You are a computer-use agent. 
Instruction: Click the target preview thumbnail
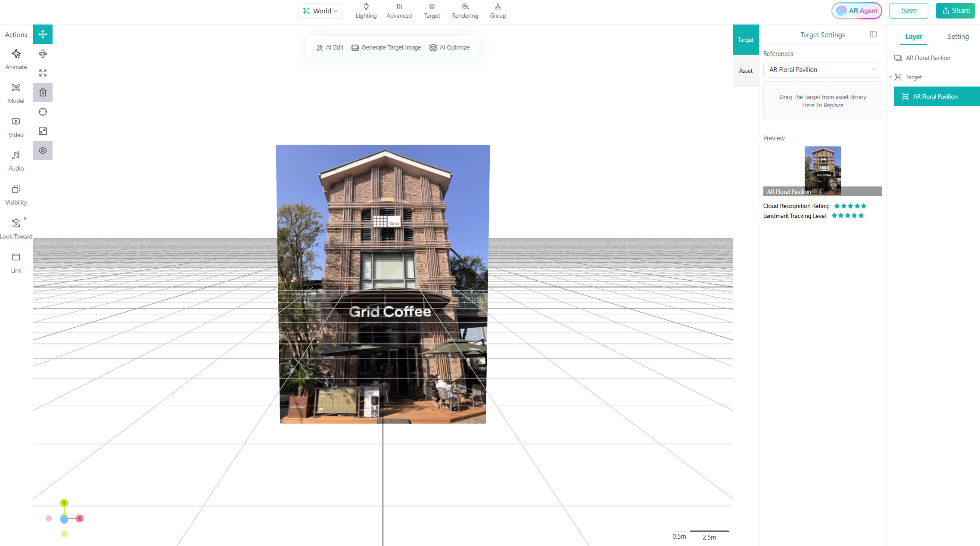[822, 171]
